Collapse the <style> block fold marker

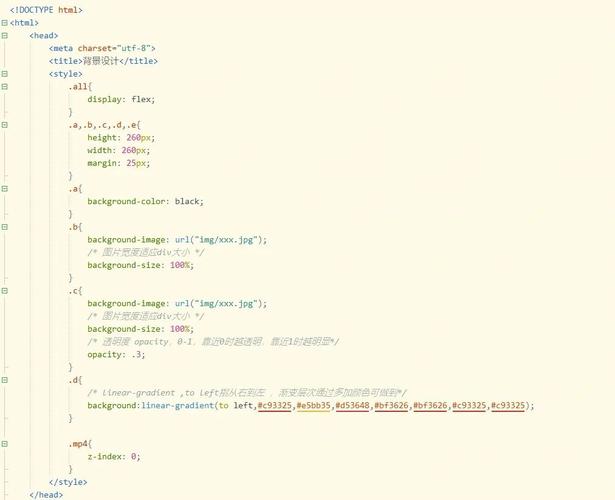(x=5, y=73)
